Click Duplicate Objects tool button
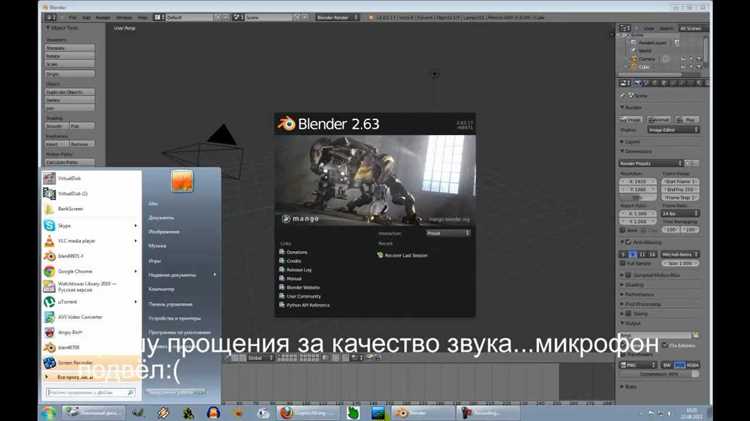 pos(70,92)
